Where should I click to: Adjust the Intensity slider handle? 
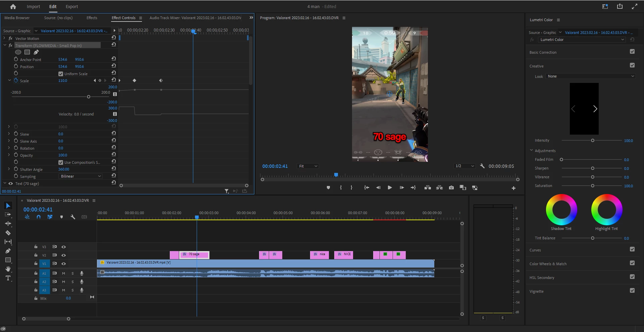(x=593, y=141)
